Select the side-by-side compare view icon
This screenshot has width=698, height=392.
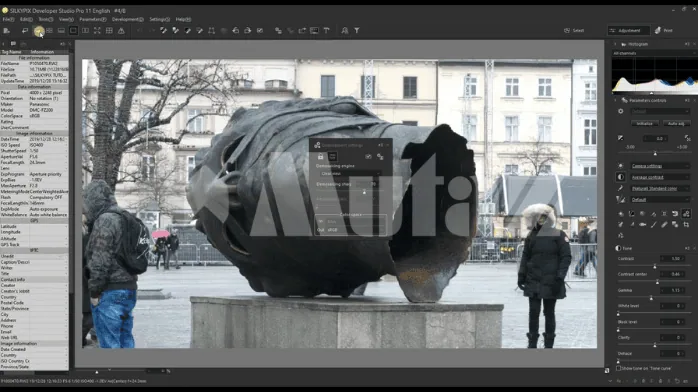pos(85,31)
